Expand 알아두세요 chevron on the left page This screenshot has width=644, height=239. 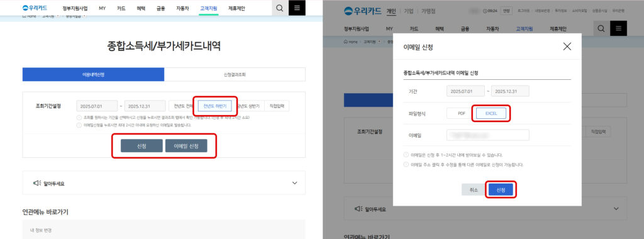(x=294, y=183)
